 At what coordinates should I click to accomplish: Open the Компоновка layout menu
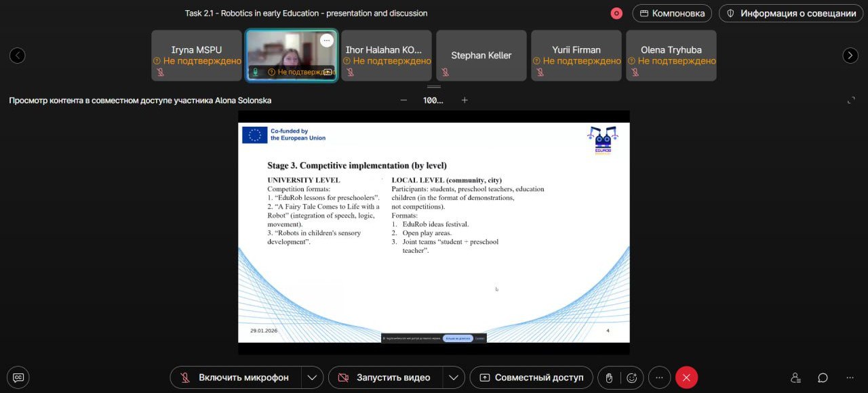672,14
